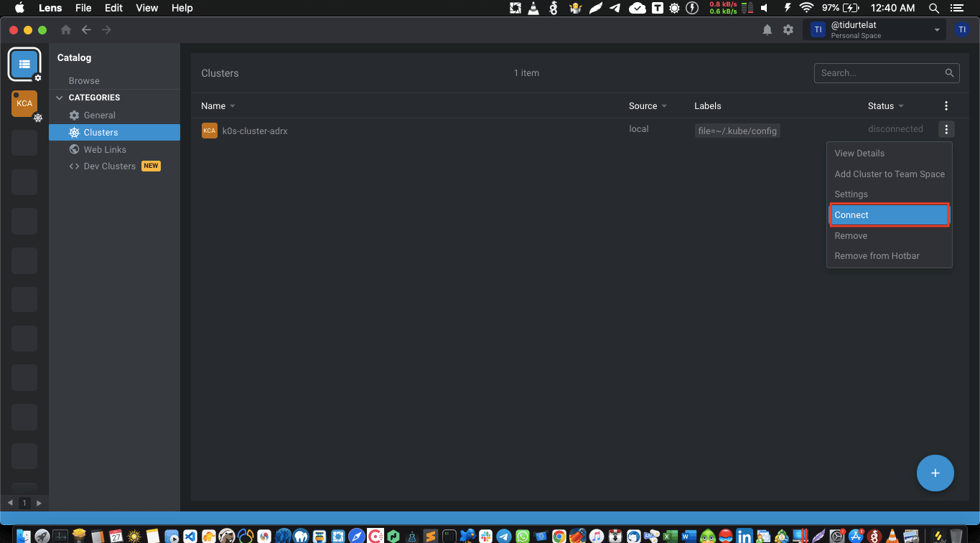Screen dimensions: 980x543
Task: Select the Dev Clusters category
Action: click(114, 166)
